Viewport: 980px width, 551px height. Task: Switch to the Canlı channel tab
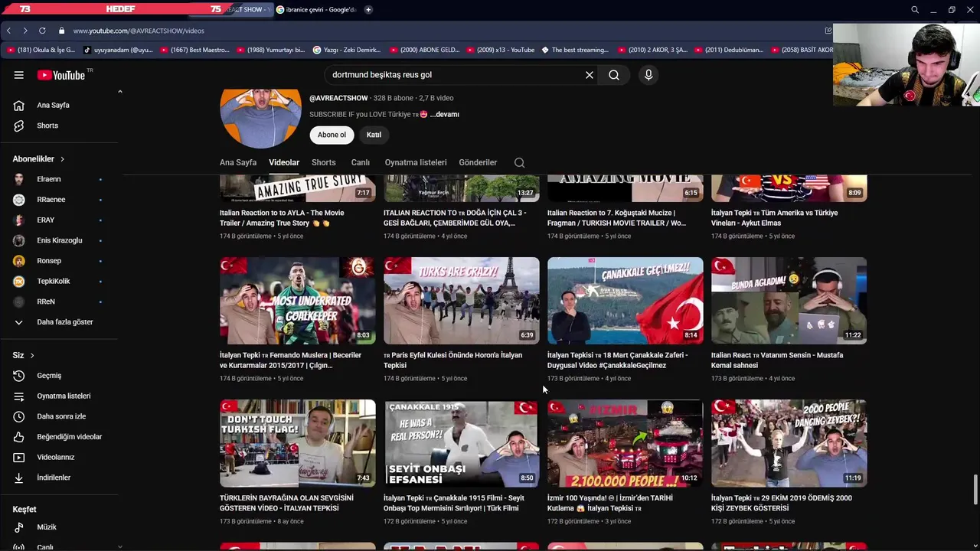click(361, 162)
